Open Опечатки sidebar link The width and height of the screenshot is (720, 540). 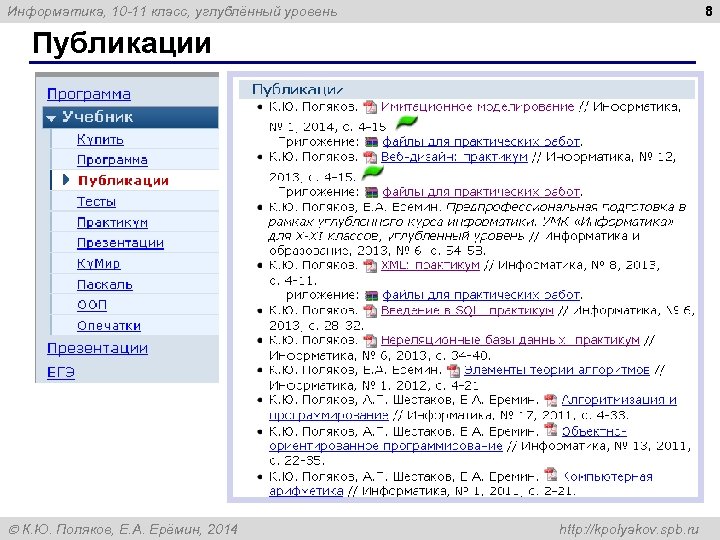[x=109, y=326]
